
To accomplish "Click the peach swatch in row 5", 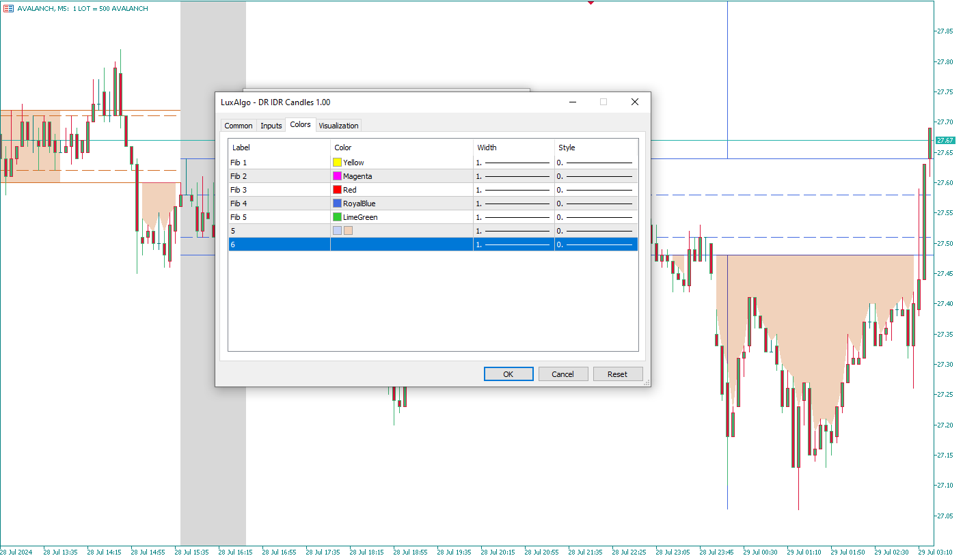I will tap(349, 231).
